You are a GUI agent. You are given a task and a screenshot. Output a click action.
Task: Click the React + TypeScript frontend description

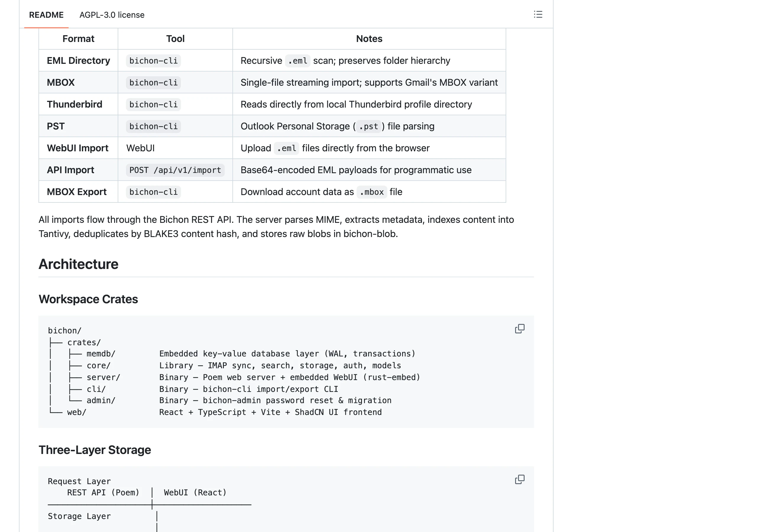pos(270,412)
